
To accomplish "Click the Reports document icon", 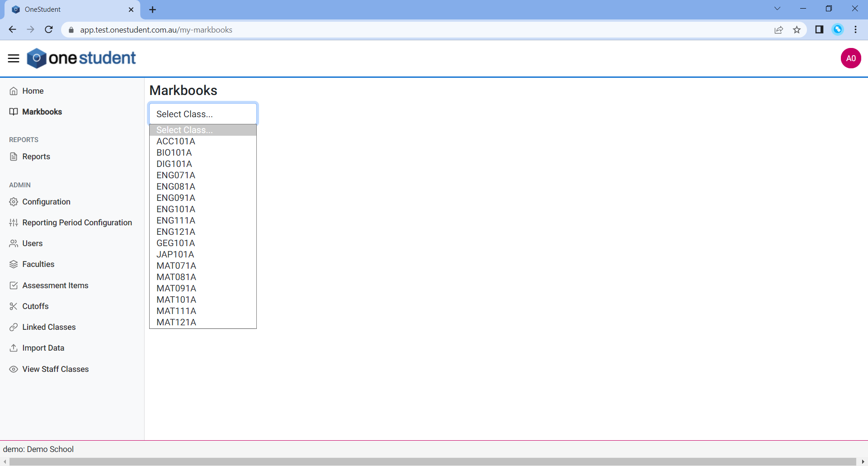I will click(13, 156).
